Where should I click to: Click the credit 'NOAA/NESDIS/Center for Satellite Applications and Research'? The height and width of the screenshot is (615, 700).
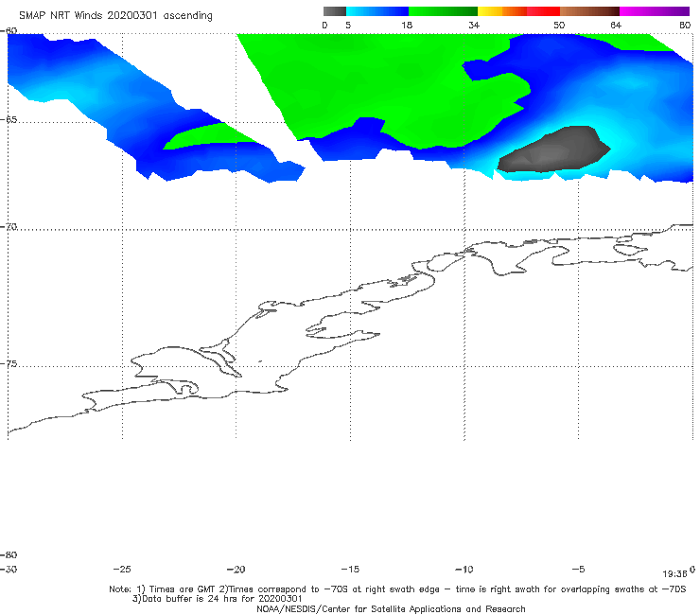pyautogui.click(x=391, y=608)
